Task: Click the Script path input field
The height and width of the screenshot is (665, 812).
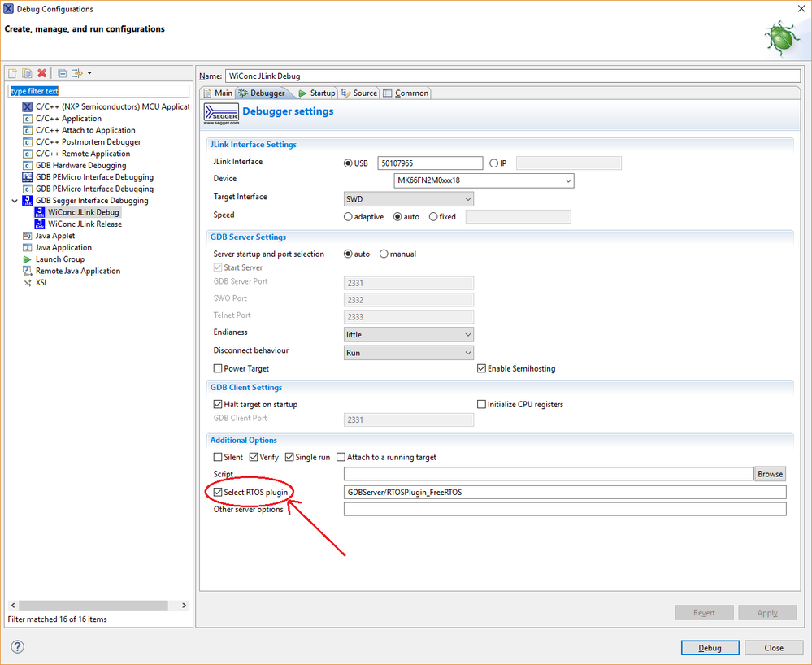Action: tap(549, 475)
